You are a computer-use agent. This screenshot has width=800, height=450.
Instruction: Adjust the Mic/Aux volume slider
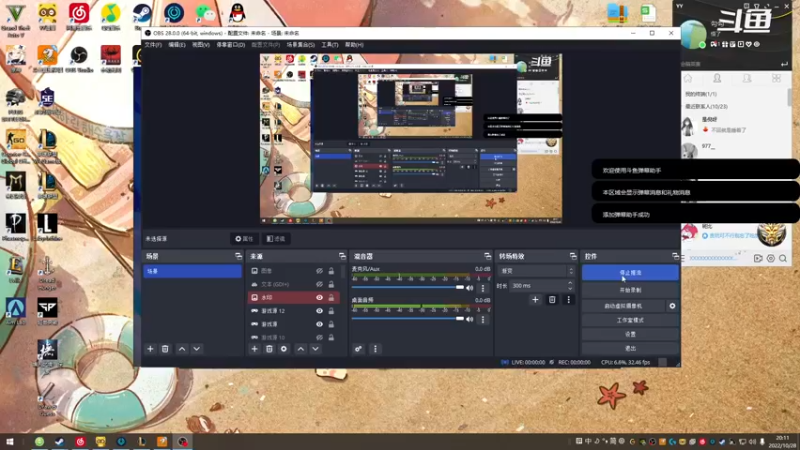point(408,288)
